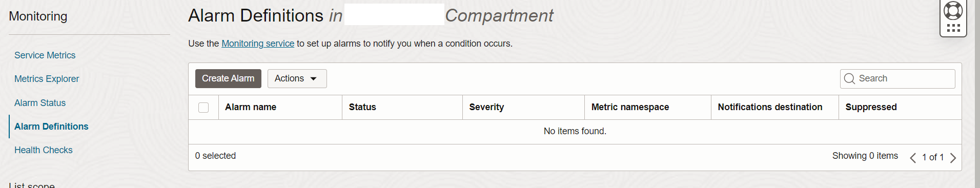Open Service Metrics page
This screenshot has width=980, height=188.
point(45,55)
